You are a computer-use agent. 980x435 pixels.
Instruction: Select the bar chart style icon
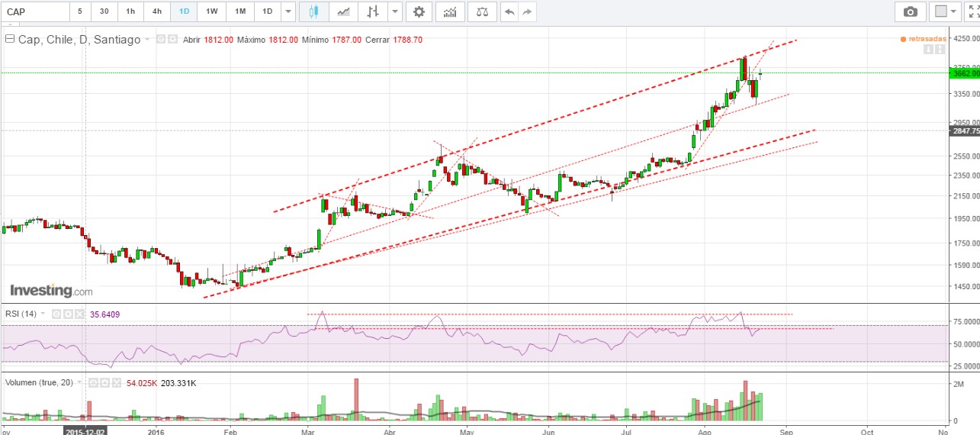tap(373, 11)
